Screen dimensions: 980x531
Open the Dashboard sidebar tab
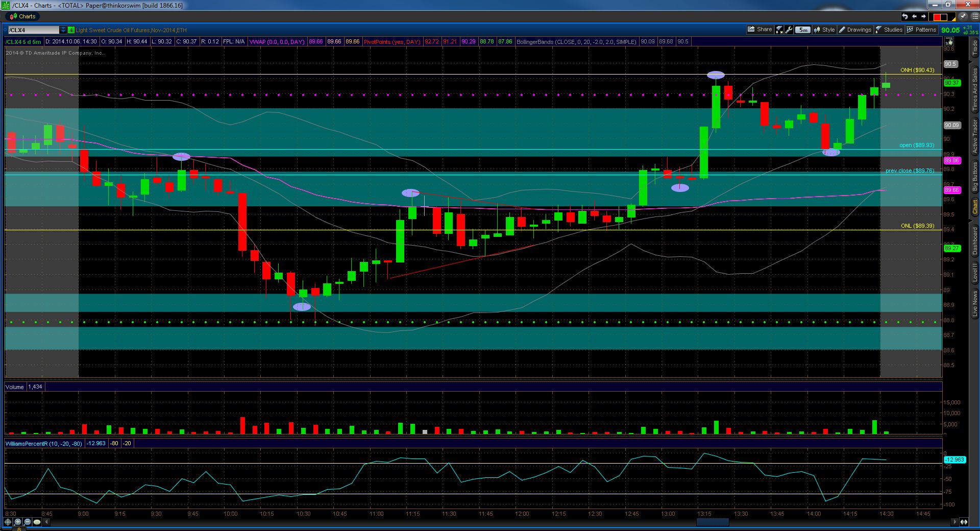pos(974,241)
